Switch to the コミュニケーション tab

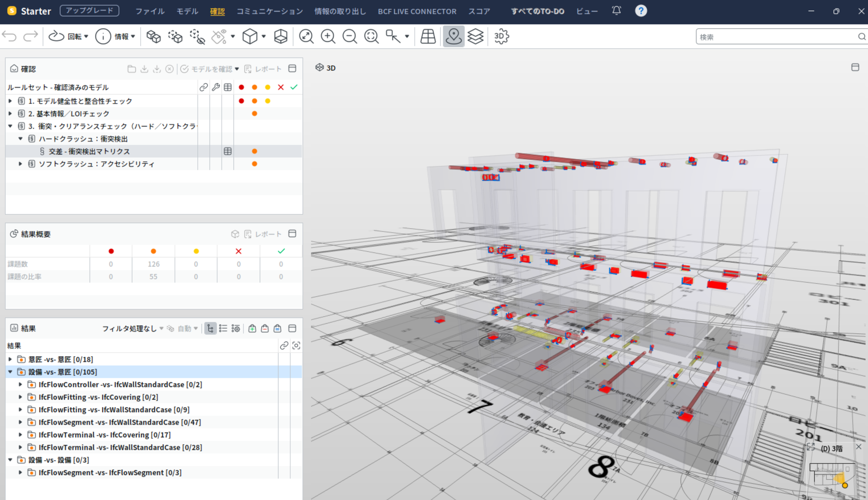pyautogui.click(x=270, y=11)
